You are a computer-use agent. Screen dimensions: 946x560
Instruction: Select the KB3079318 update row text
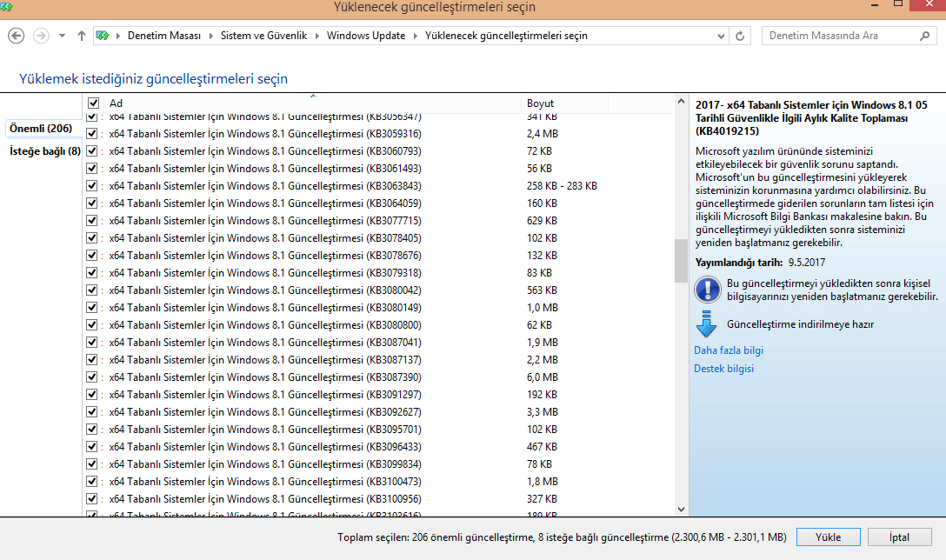point(265,273)
